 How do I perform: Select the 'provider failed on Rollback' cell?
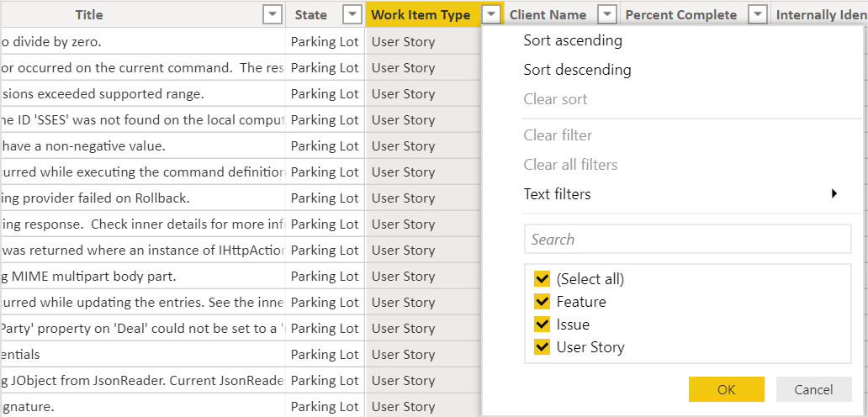pos(143,198)
